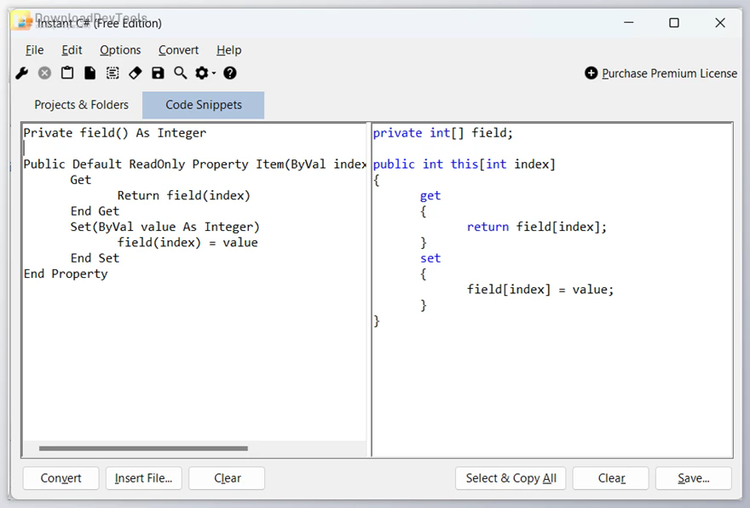This screenshot has height=508, width=750.
Task: Click the document file icon in toolbar
Action: click(90, 73)
